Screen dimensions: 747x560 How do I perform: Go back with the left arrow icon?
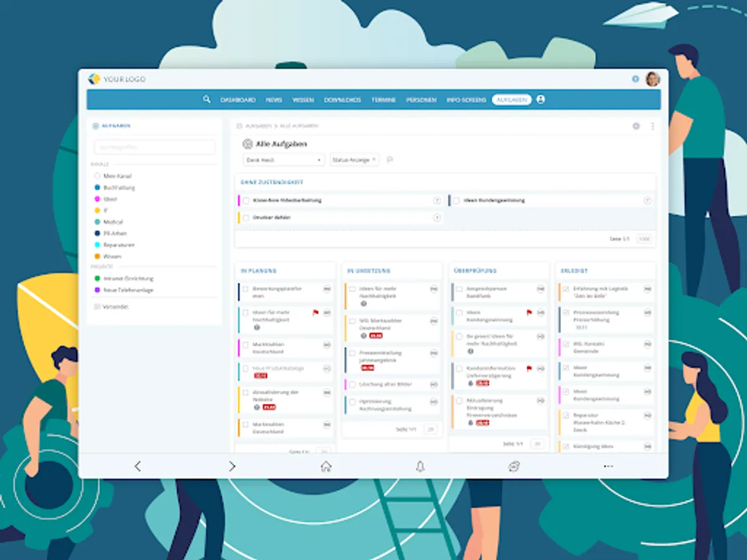(138, 466)
